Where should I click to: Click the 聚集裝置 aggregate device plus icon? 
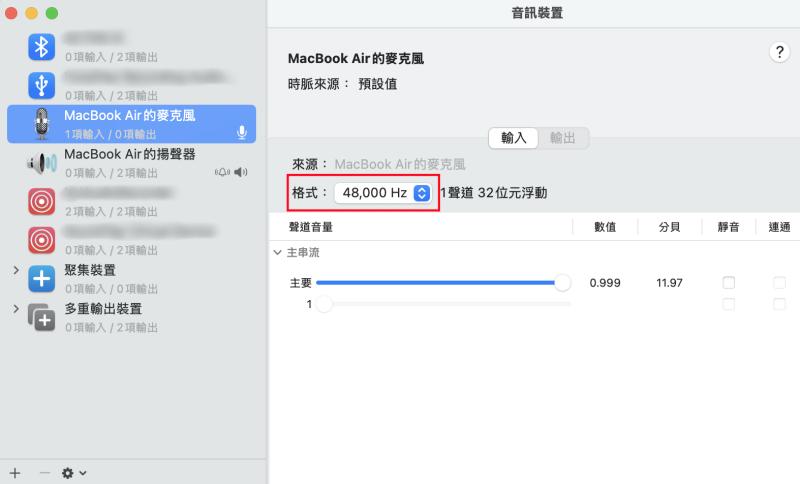click(x=41, y=278)
